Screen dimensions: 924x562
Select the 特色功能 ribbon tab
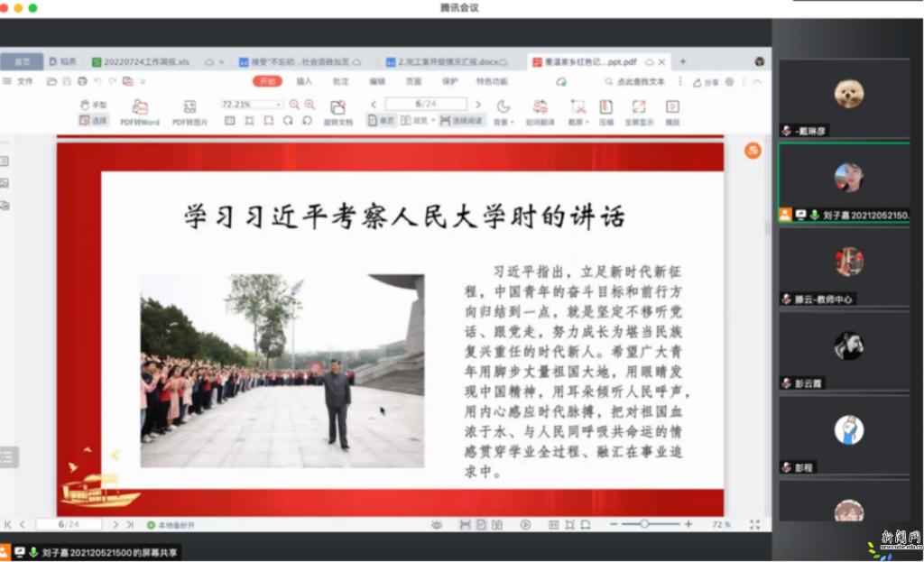(x=492, y=81)
